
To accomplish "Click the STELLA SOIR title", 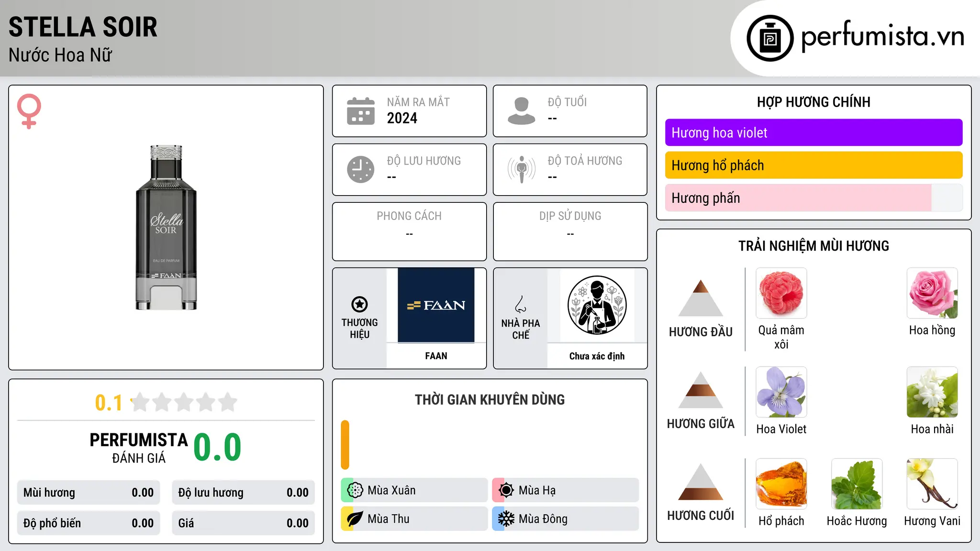I will [83, 27].
